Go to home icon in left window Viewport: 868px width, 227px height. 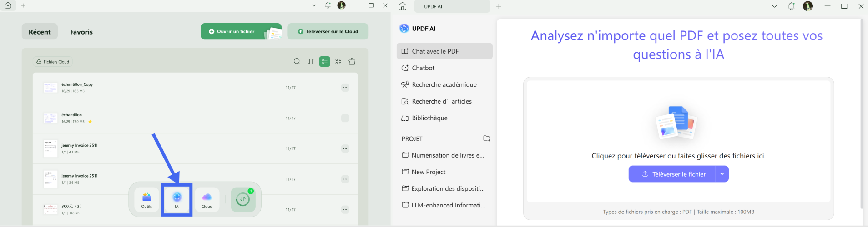click(8, 5)
